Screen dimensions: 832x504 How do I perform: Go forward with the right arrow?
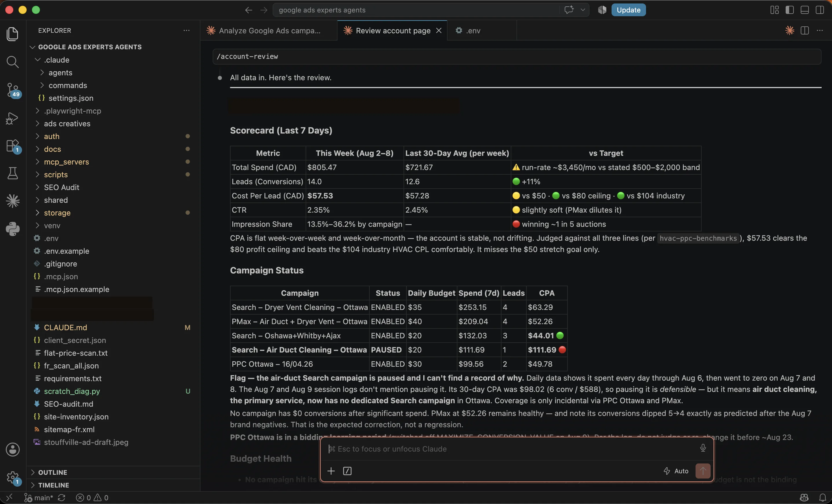[x=264, y=10]
